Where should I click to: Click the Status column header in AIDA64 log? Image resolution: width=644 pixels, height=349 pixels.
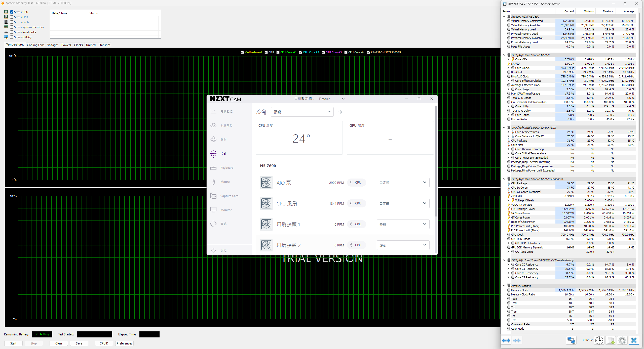coord(123,13)
